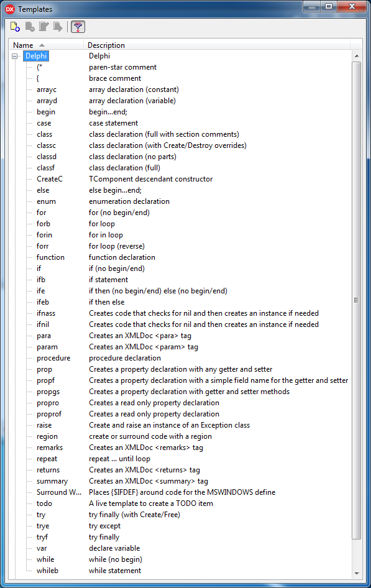The height and width of the screenshot is (588, 371).
Task: Click the vertical scrollbar thumb
Action: click(356, 300)
